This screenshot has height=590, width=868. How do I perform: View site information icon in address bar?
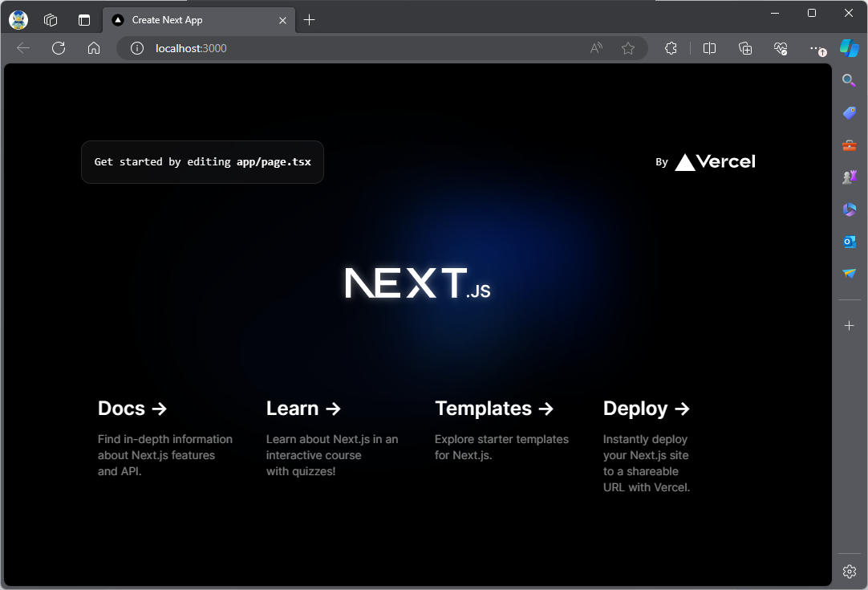[x=136, y=48]
